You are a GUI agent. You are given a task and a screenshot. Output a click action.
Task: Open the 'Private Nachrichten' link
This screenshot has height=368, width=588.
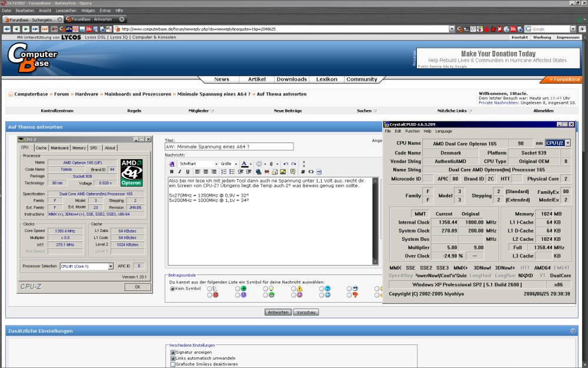coord(499,102)
